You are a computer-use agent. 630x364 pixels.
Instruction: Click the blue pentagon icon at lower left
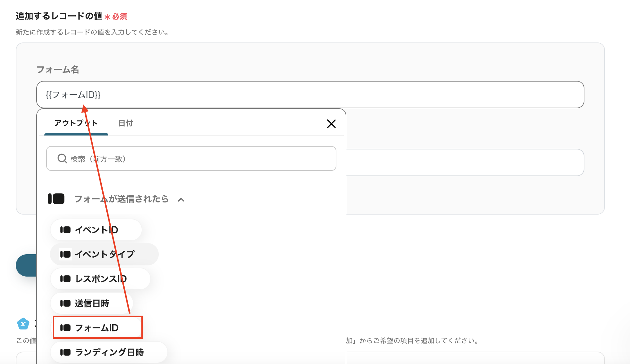point(23,324)
